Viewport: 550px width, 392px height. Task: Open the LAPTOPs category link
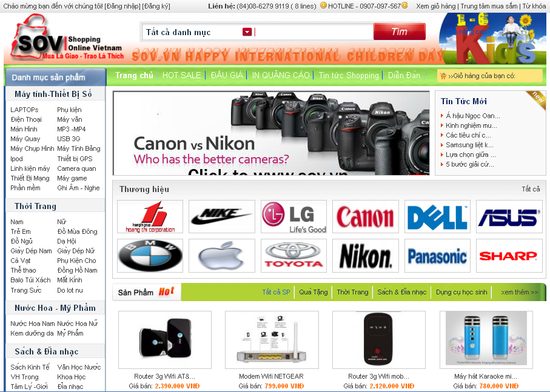(x=24, y=110)
